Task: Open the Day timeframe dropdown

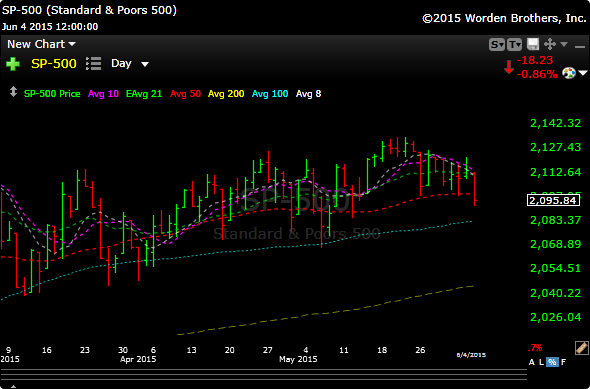Action: click(130, 64)
